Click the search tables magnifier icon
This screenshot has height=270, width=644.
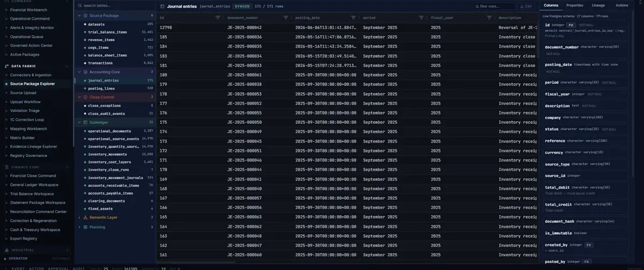click(x=80, y=5)
